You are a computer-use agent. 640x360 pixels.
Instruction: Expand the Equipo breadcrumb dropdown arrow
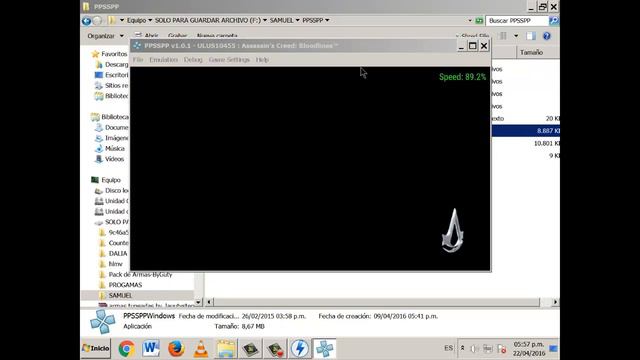click(x=150, y=20)
